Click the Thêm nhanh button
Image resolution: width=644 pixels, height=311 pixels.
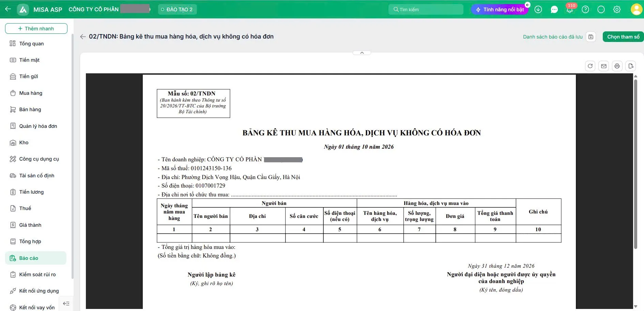36,29
